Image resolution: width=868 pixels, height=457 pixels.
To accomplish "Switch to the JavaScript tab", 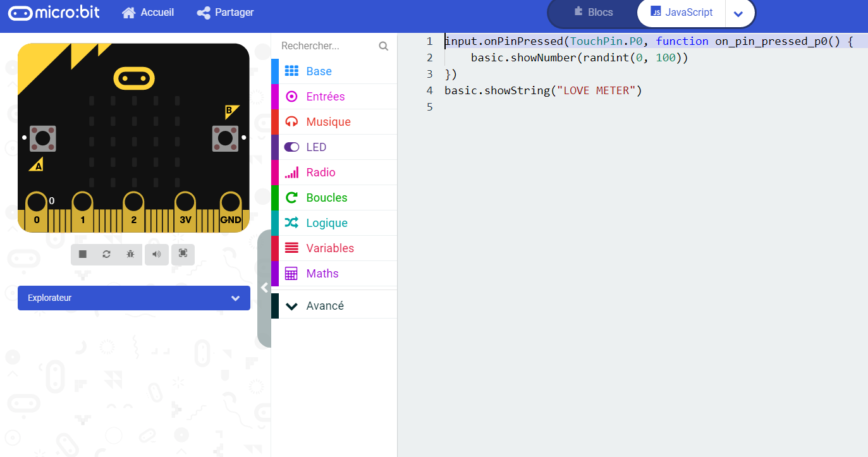I will (688, 12).
